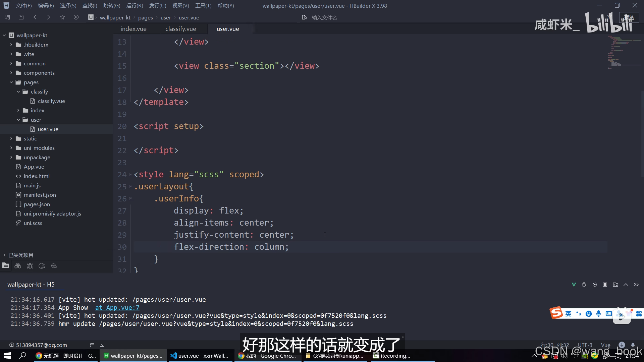Viewport: 644px width, 362px height.
Task: Click the list icon in status bar
Action: [92, 345]
